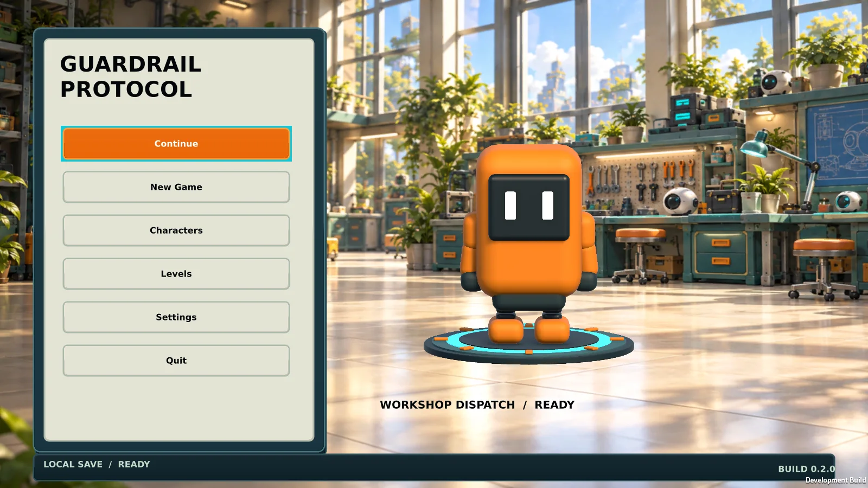This screenshot has width=868, height=488.
Task: Click the Continue button
Action: pos(176,144)
